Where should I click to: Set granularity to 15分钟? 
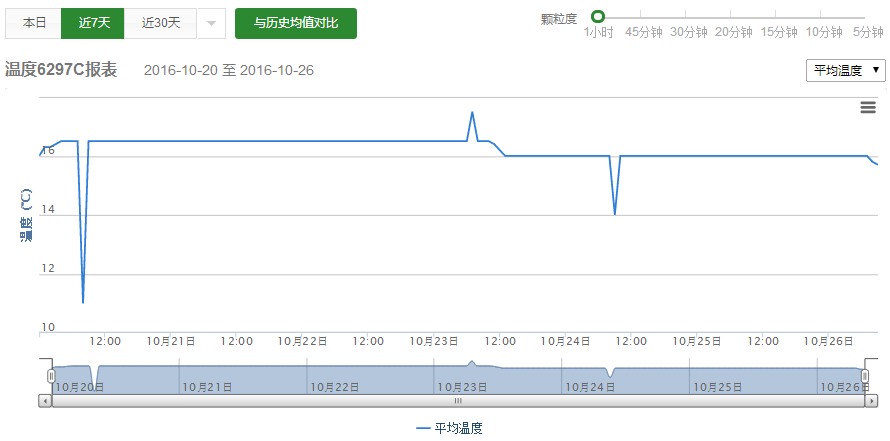(x=778, y=32)
